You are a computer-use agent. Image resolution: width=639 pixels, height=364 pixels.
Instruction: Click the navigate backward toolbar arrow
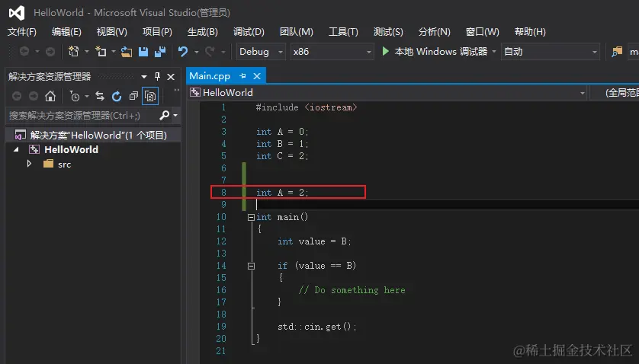click(24, 51)
